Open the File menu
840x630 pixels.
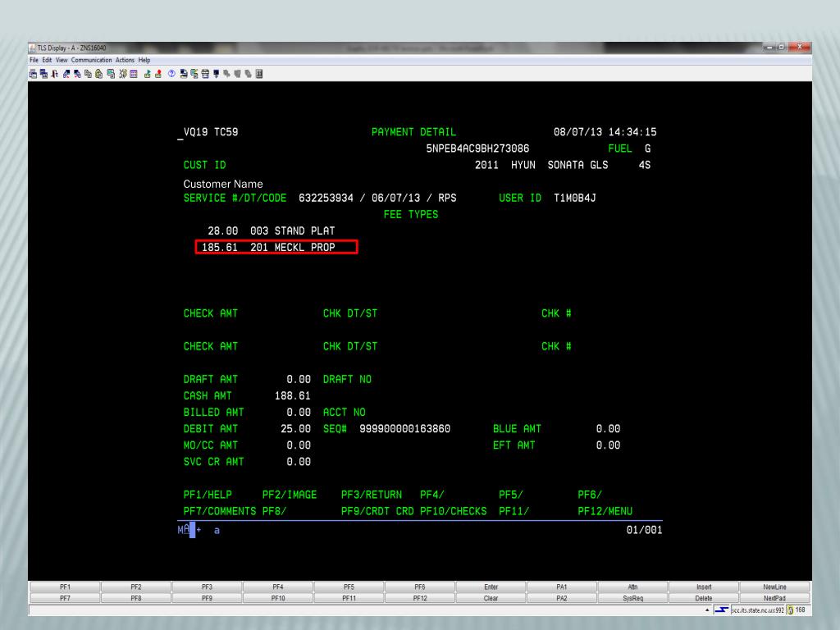34,60
